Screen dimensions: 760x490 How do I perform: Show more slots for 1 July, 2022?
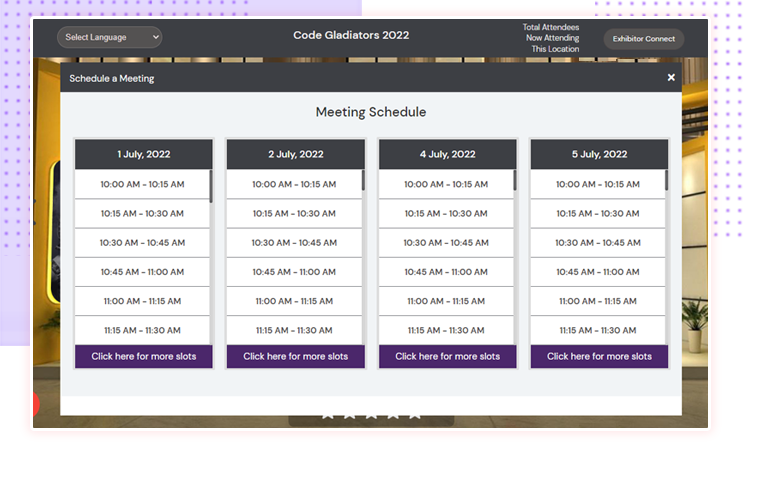[144, 356]
